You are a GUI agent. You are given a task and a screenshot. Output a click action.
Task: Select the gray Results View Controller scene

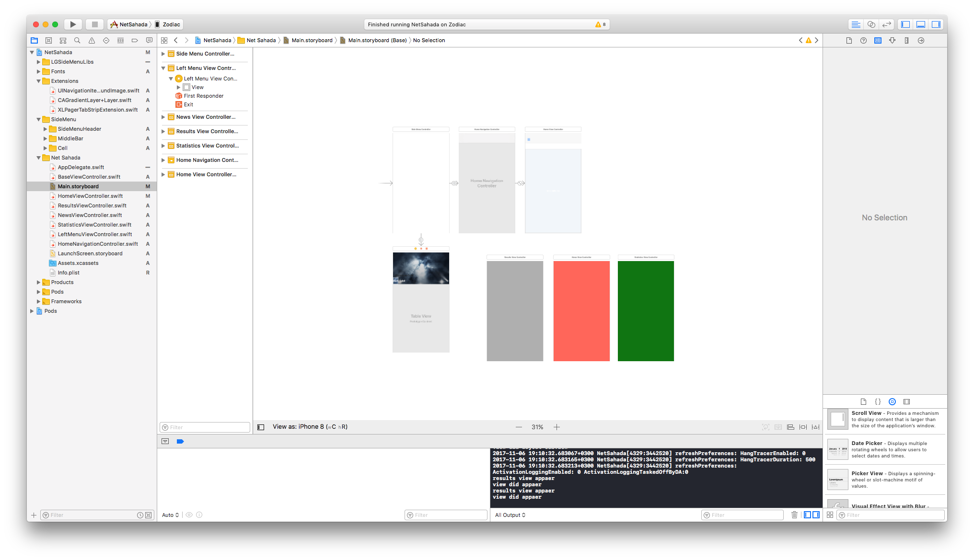pyautogui.click(x=515, y=311)
